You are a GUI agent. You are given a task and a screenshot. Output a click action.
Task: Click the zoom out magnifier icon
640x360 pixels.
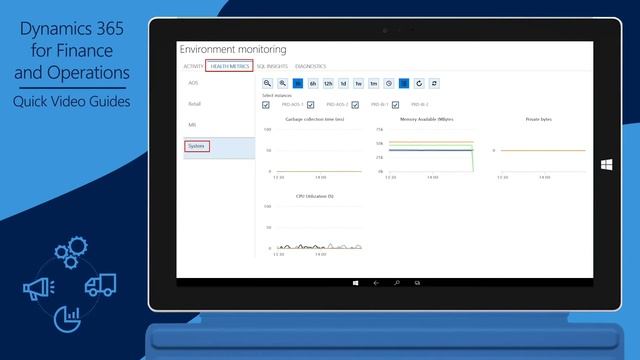point(267,83)
